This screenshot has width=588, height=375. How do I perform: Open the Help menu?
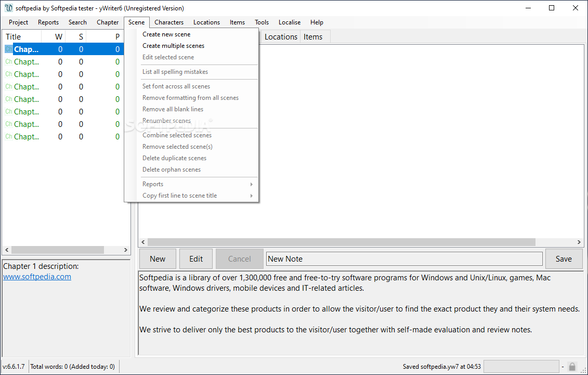click(317, 22)
